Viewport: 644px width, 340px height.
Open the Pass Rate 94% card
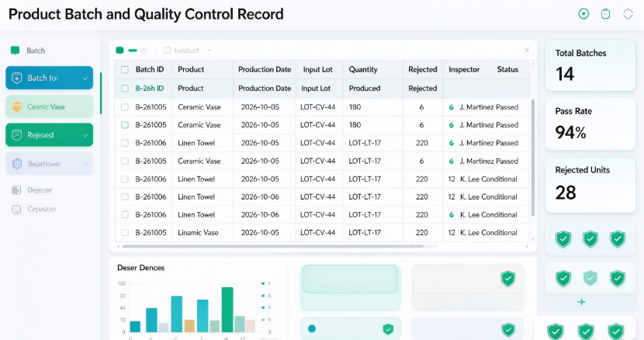point(590,124)
